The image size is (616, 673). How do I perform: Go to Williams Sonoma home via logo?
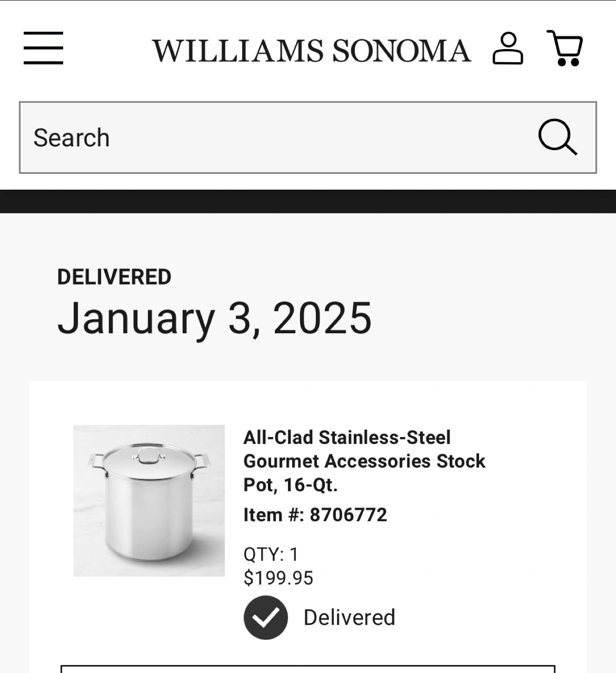point(311,50)
